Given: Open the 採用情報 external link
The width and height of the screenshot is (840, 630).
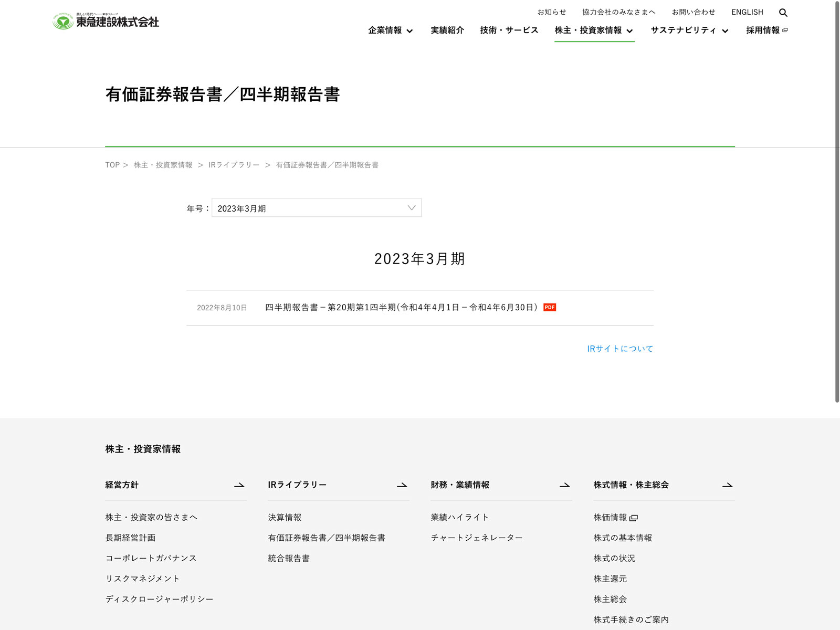Looking at the screenshot, I should [x=766, y=30].
